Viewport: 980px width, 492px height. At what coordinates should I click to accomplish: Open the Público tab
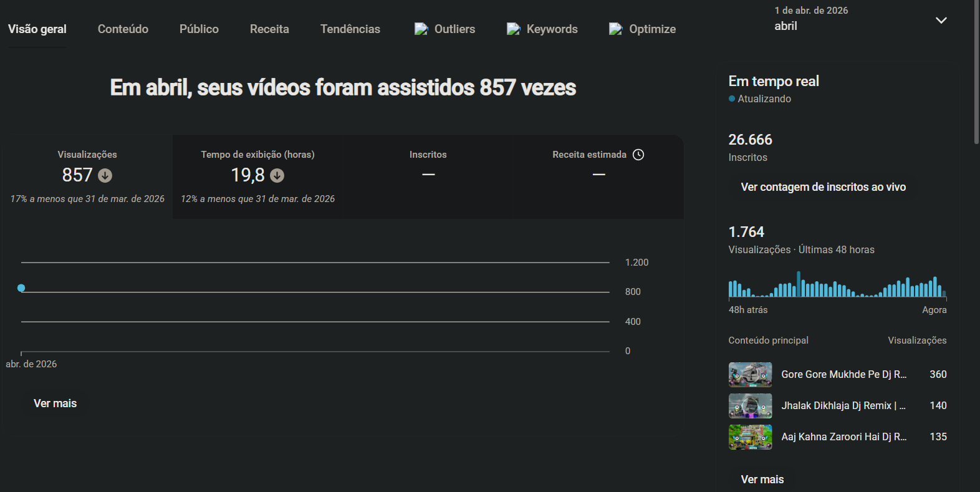(x=199, y=29)
